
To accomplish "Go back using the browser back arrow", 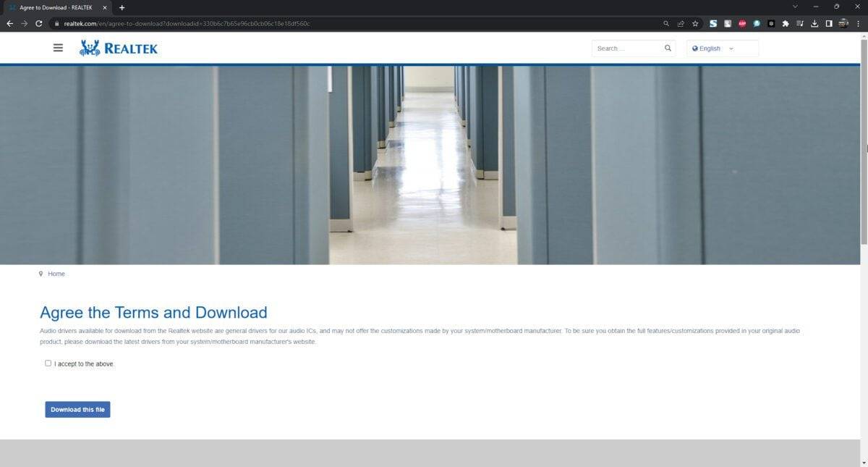I will point(9,23).
